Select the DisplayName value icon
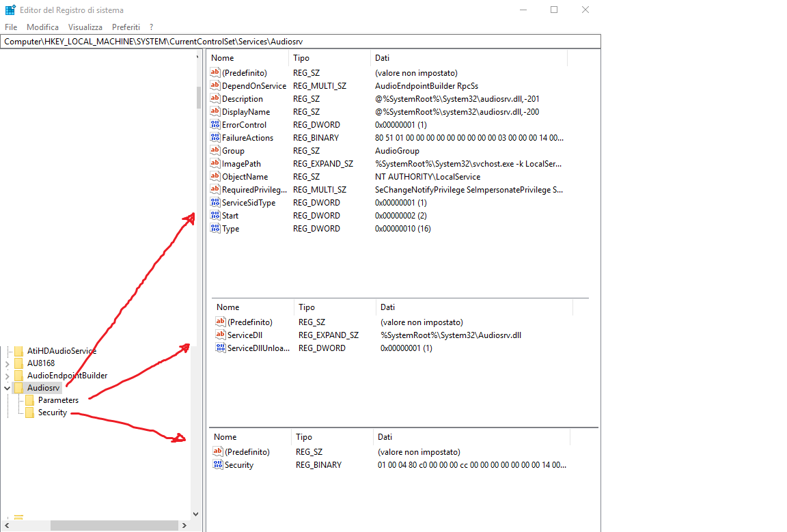 point(215,112)
